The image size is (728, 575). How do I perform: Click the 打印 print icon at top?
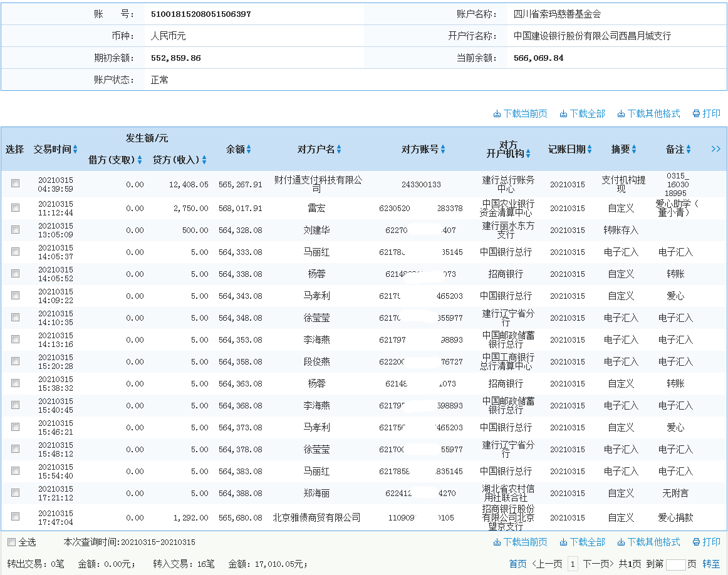tap(695, 113)
